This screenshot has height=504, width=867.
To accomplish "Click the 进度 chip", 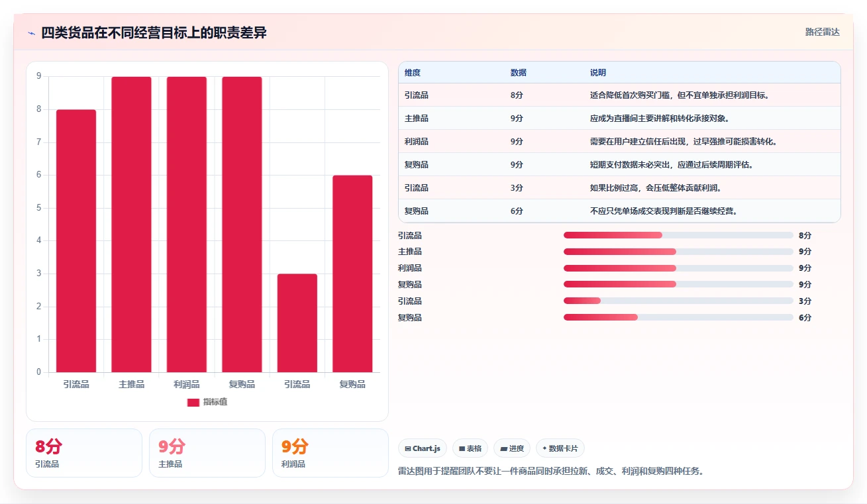I will (512, 448).
